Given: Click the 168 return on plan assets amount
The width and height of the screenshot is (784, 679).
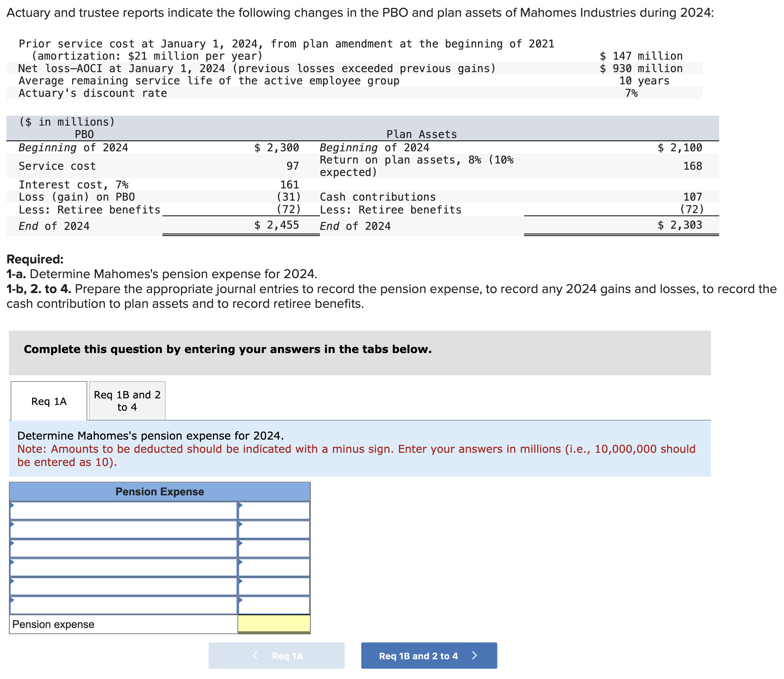Looking at the screenshot, I should 693,166.
